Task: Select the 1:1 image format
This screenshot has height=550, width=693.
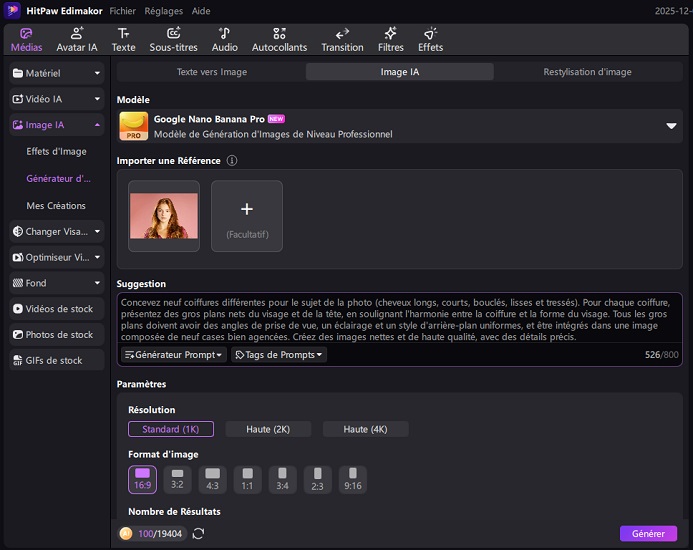Action: coord(247,479)
